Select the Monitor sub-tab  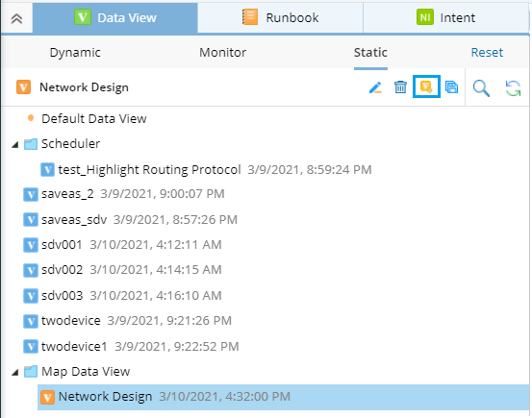tap(222, 53)
